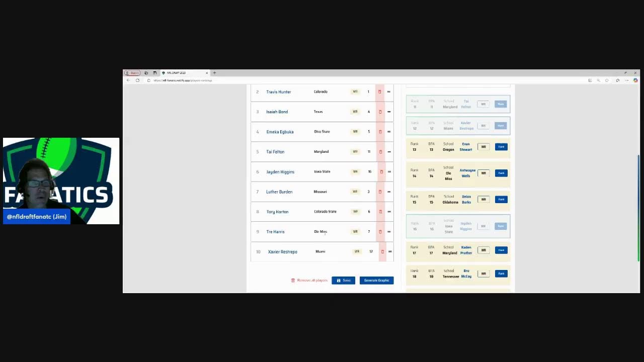
Task: Reload the page with the browser refresh icon
Action: click(x=137, y=80)
